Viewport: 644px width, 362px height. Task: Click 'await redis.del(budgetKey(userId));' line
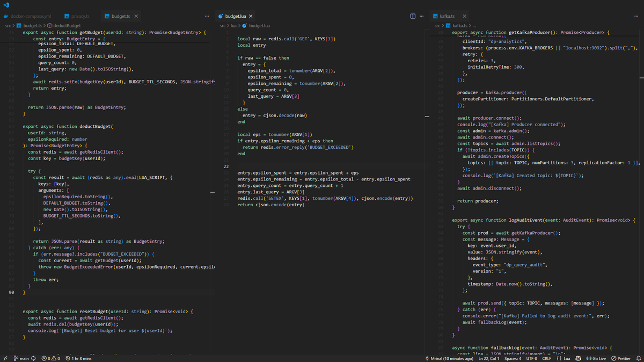point(73,324)
